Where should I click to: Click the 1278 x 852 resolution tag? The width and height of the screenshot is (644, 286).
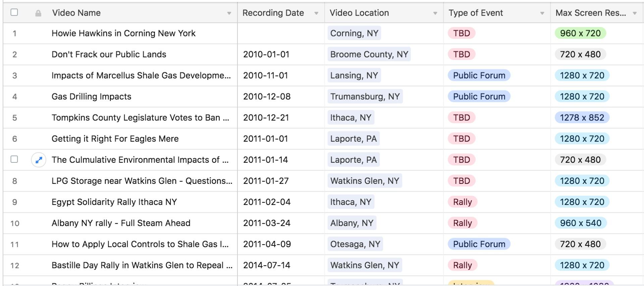[x=582, y=118]
